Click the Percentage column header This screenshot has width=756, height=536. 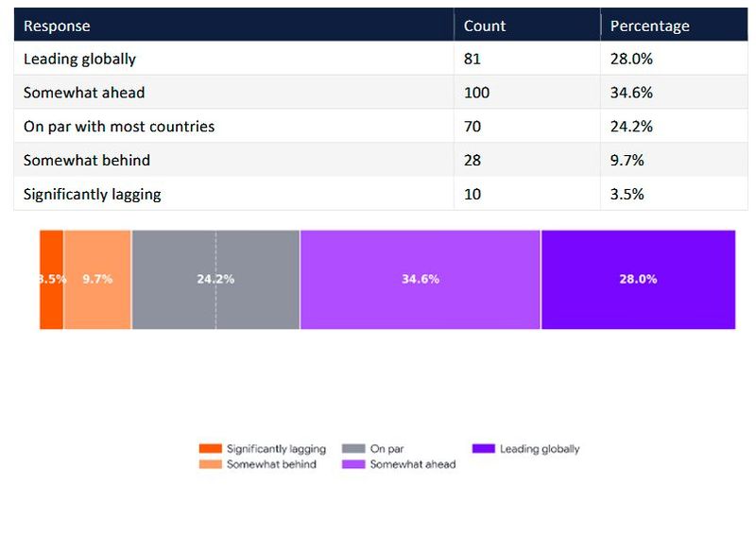tap(649, 26)
